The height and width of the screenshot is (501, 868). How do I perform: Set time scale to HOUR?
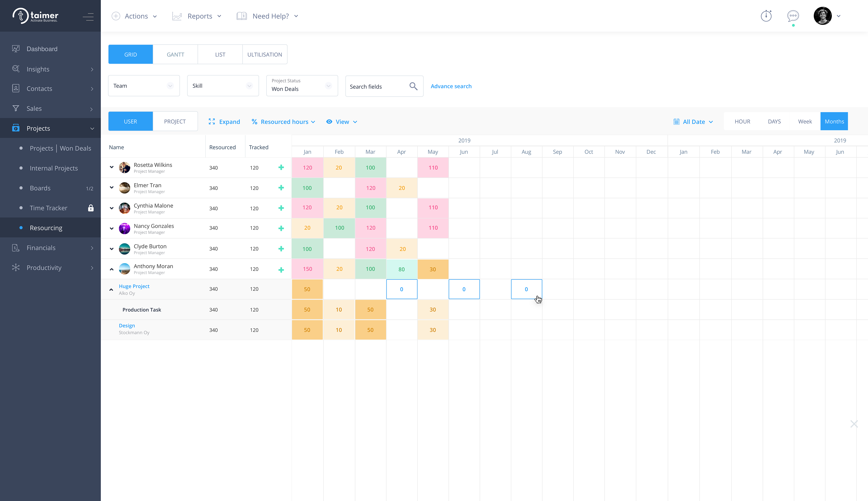742,121
